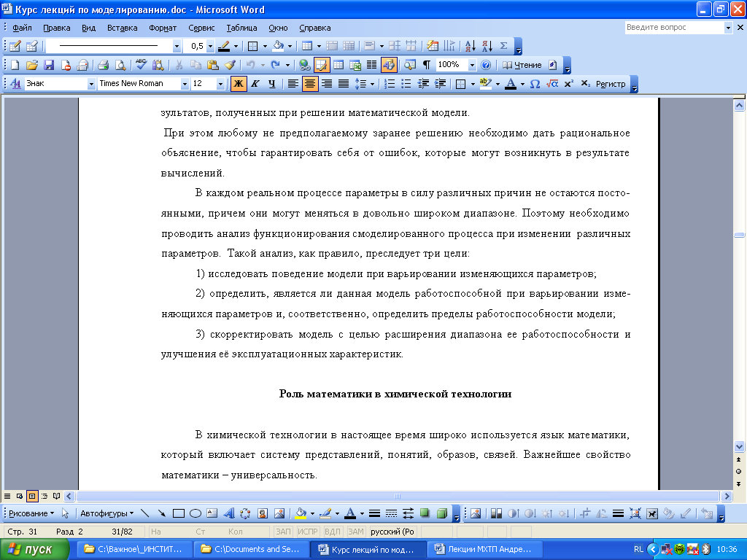Open the font size 12 dropdown

[x=220, y=84]
